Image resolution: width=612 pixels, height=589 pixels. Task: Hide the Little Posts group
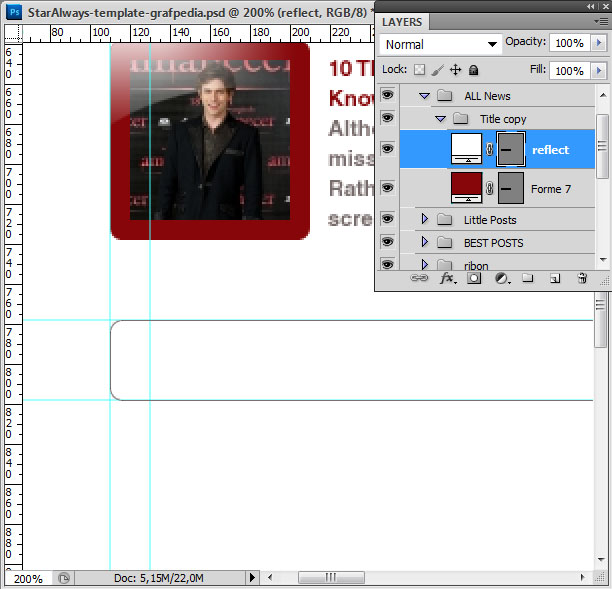387,219
